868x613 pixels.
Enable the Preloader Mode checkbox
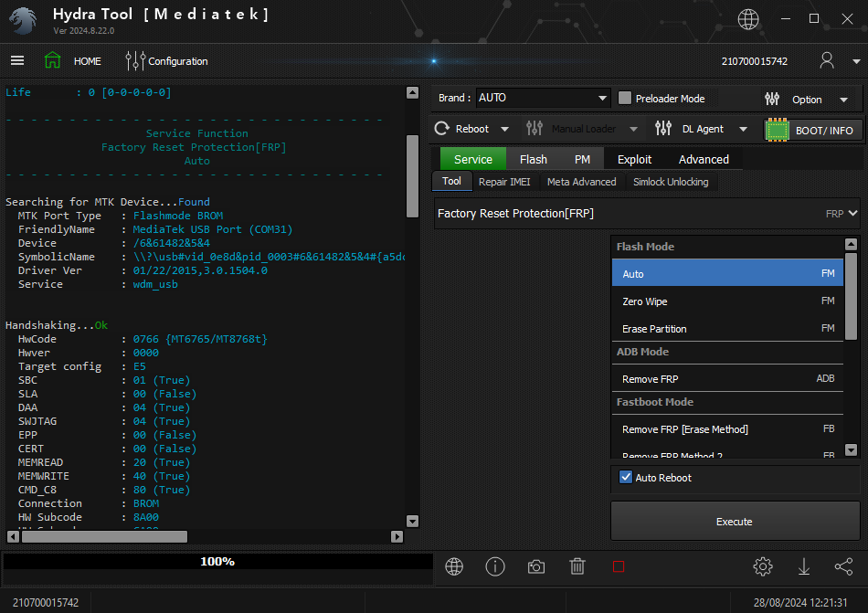(624, 98)
